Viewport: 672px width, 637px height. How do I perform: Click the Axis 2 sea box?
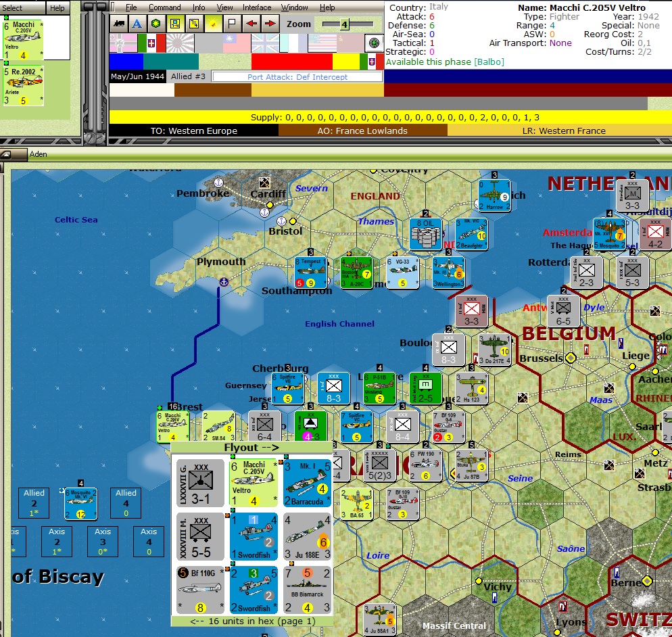(57, 541)
